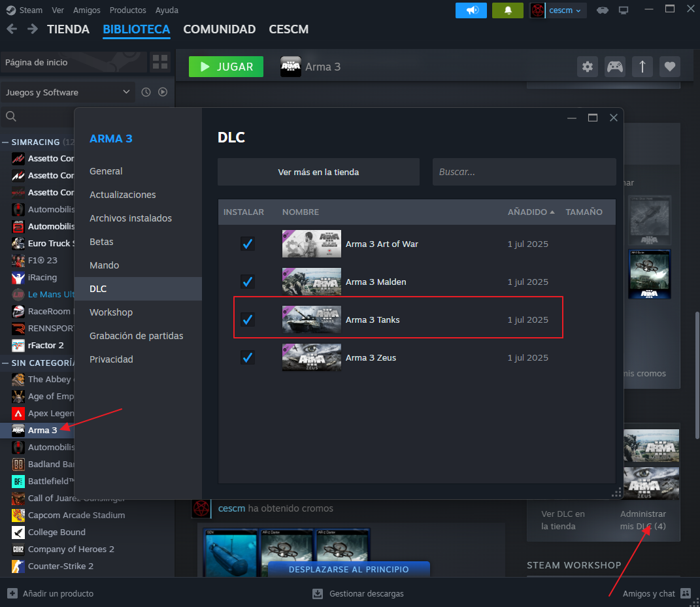
Task: Click the DLC Buscar search field
Action: [x=524, y=172]
